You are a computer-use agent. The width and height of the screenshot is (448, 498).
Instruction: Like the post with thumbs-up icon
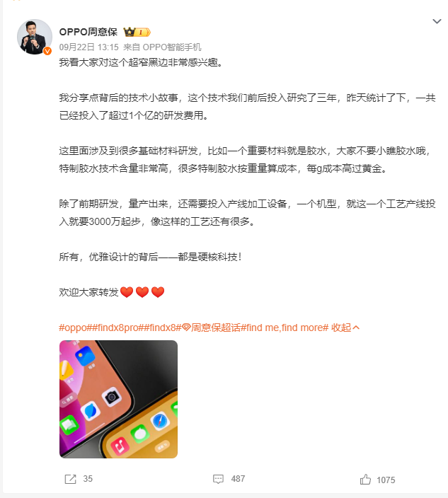(365, 480)
